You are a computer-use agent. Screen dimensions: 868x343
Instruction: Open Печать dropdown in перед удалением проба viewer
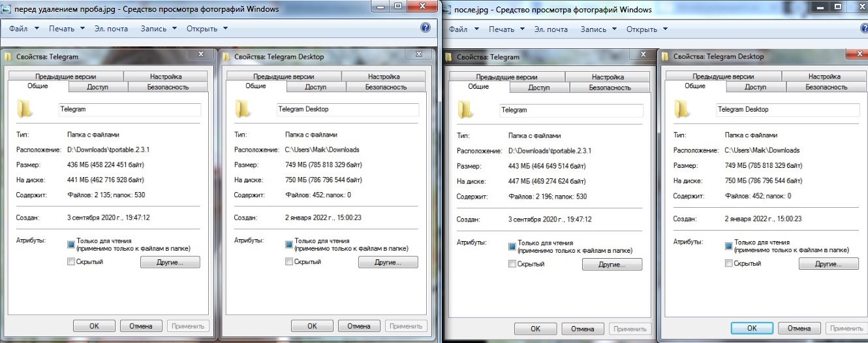coord(67,29)
